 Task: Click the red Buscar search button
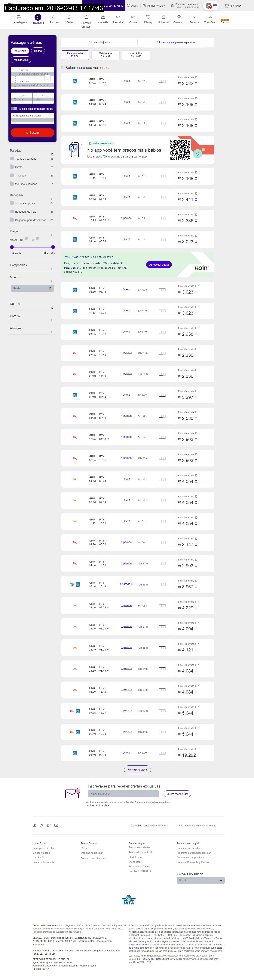tap(32, 132)
